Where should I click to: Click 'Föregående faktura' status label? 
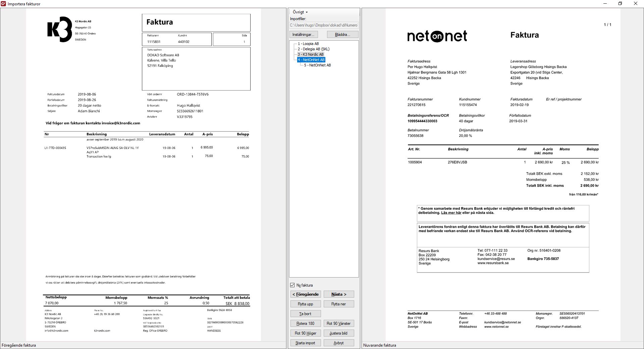(x=19, y=345)
